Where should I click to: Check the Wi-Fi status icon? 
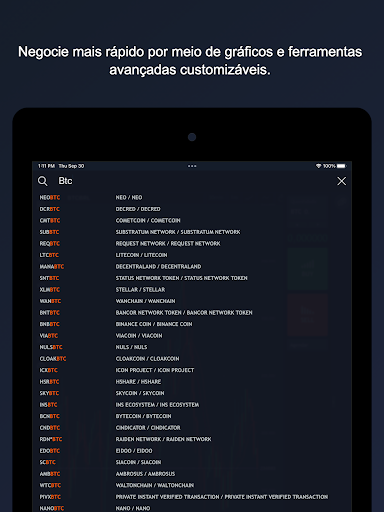(318, 166)
